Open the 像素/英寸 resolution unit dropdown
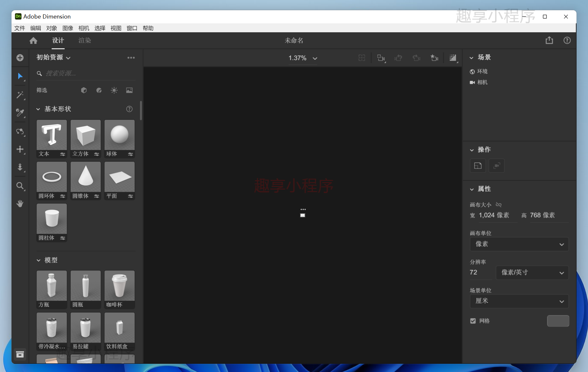588x372 pixels. (532, 273)
